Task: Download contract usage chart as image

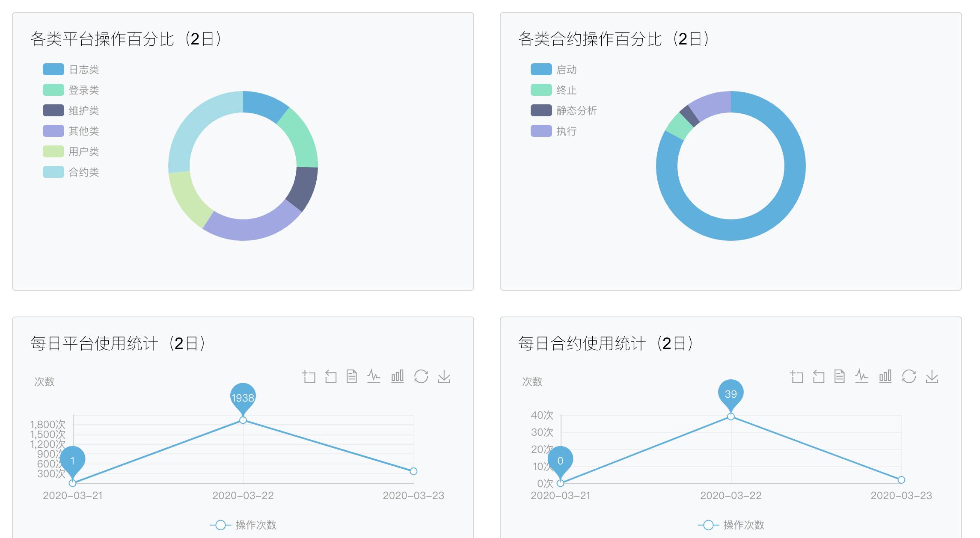Action: 932,377
